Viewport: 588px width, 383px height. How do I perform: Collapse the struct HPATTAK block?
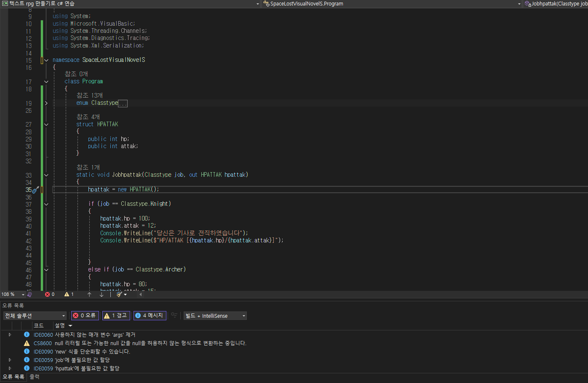46,125
